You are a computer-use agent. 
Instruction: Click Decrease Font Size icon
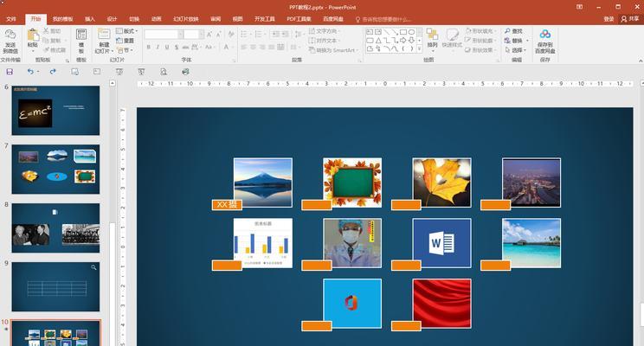point(218,34)
